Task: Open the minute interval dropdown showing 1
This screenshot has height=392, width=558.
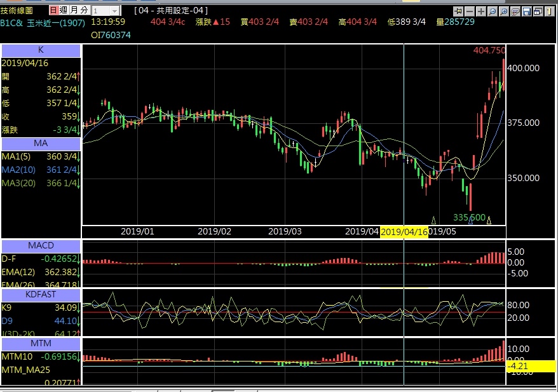Action: (x=105, y=11)
